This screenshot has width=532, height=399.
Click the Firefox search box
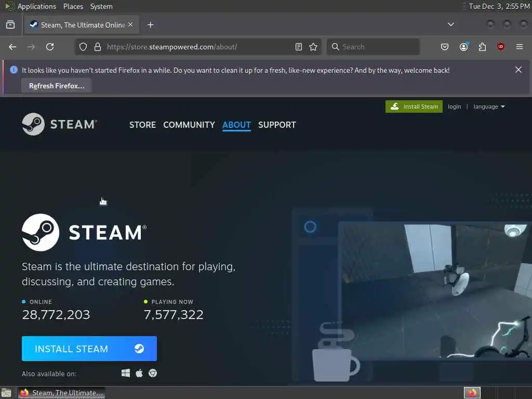(x=373, y=47)
